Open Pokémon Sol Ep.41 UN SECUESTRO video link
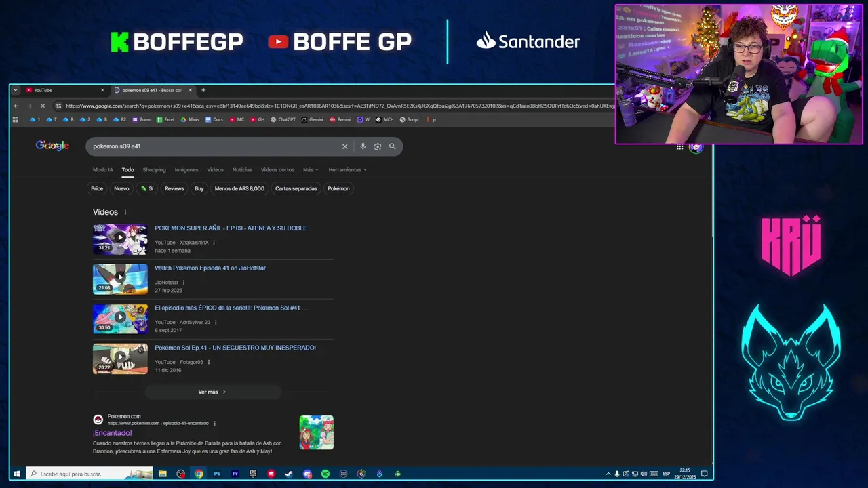The image size is (868, 488). [x=235, y=348]
